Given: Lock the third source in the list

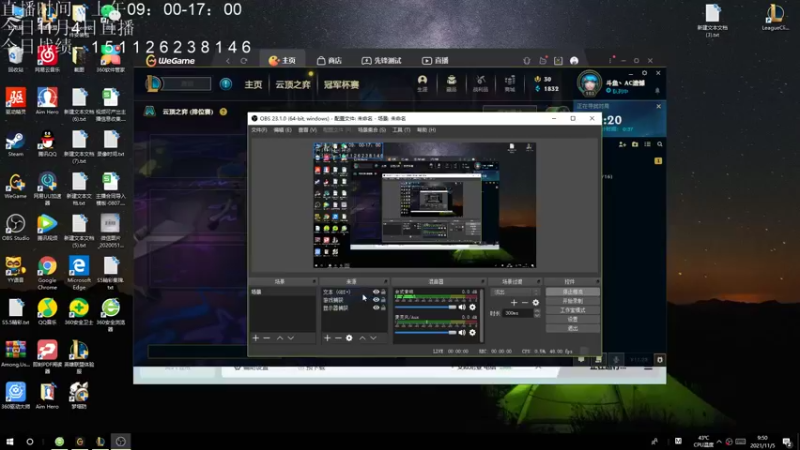Looking at the screenshot, I should [x=384, y=308].
